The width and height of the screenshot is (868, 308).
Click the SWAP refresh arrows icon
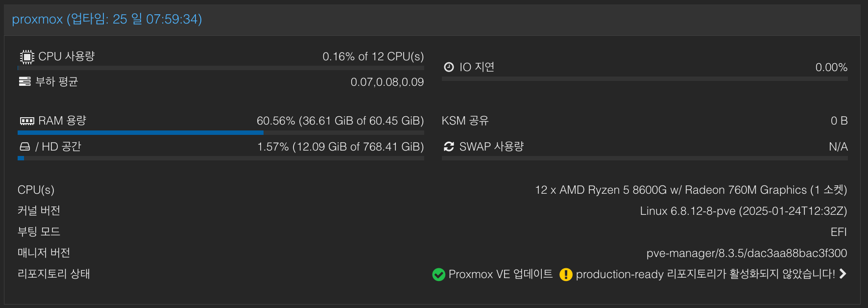(449, 147)
